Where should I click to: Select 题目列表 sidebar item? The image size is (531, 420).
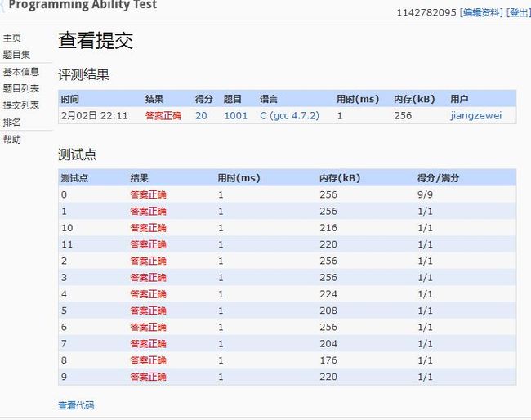(21, 88)
